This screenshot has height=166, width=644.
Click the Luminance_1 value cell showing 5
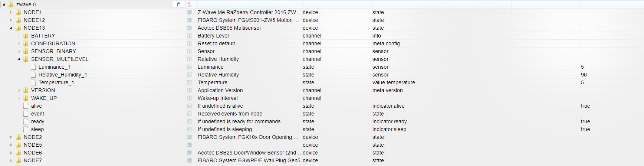pos(582,67)
